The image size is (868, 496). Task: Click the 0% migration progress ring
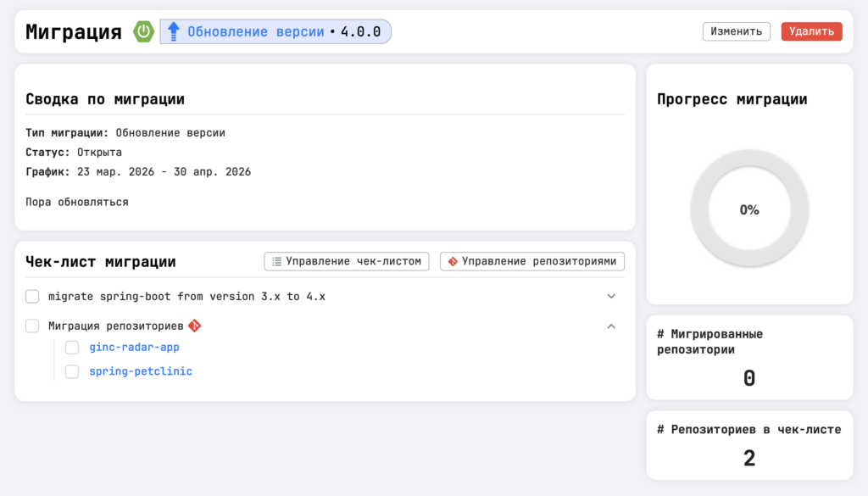(749, 209)
